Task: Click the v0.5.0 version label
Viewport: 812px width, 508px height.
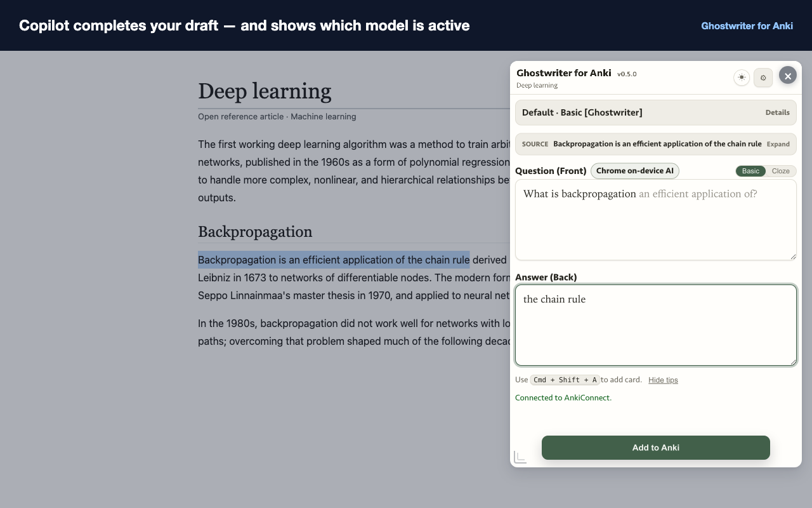Action: pyautogui.click(x=627, y=74)
